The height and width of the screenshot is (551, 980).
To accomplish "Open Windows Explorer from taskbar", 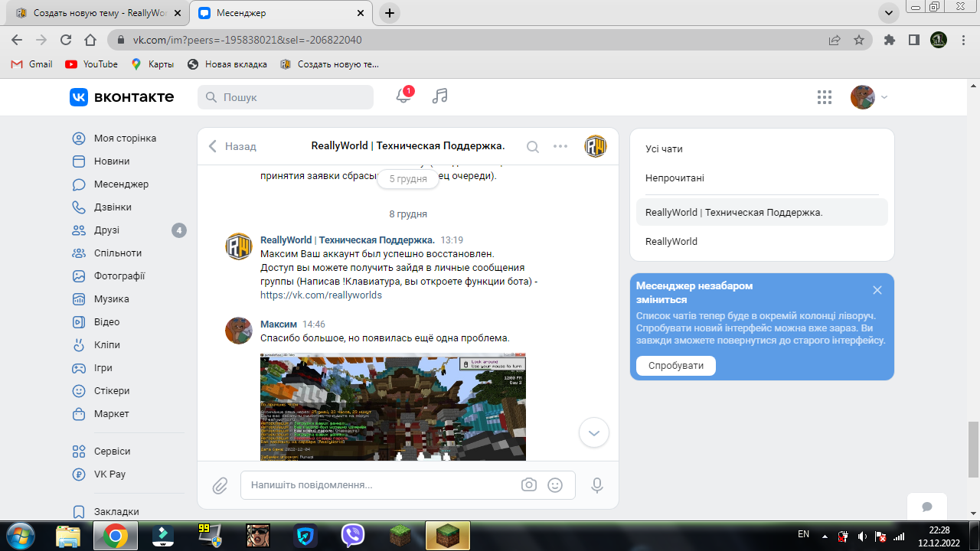I will click(x=69, y=536).
